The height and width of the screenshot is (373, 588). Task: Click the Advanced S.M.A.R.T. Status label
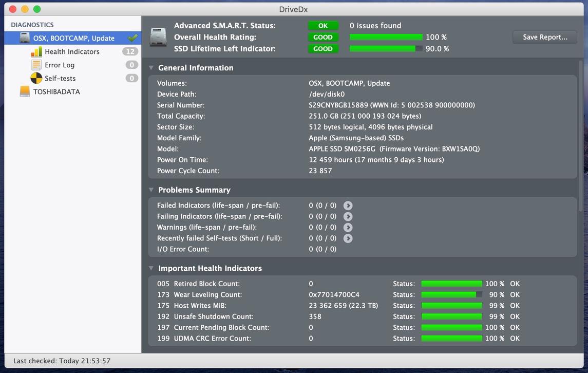pos(224,26)
